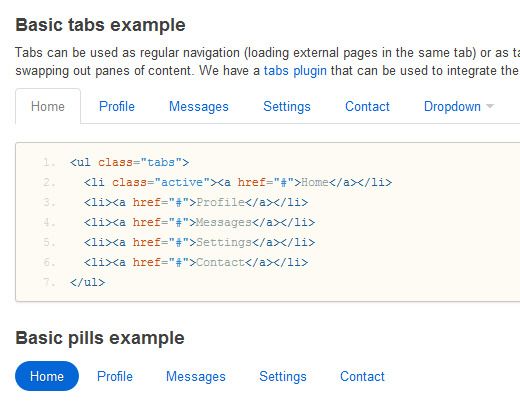Select the Home tab

[x=48, y=107]
